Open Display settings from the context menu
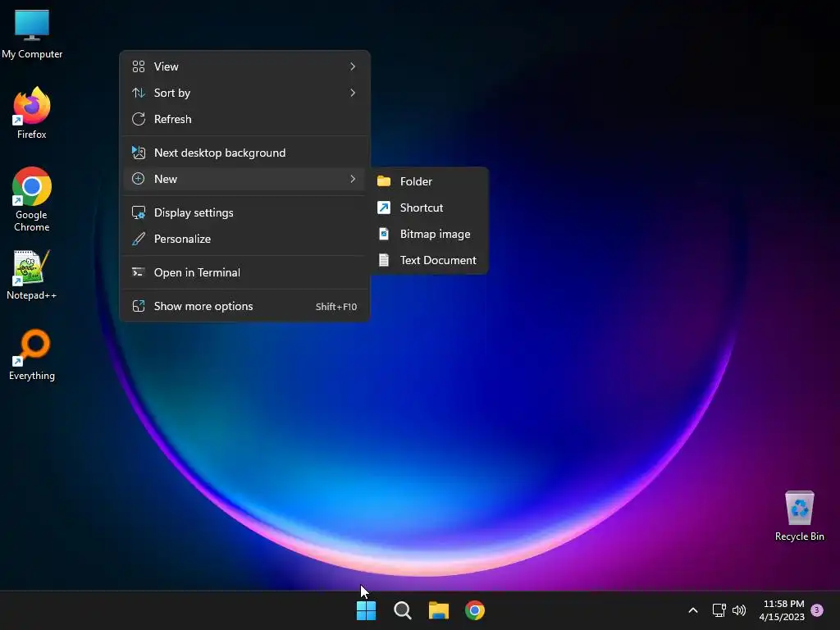Viewport: 840px width, 630px height. pyautogui.click(x=244, y=212)
